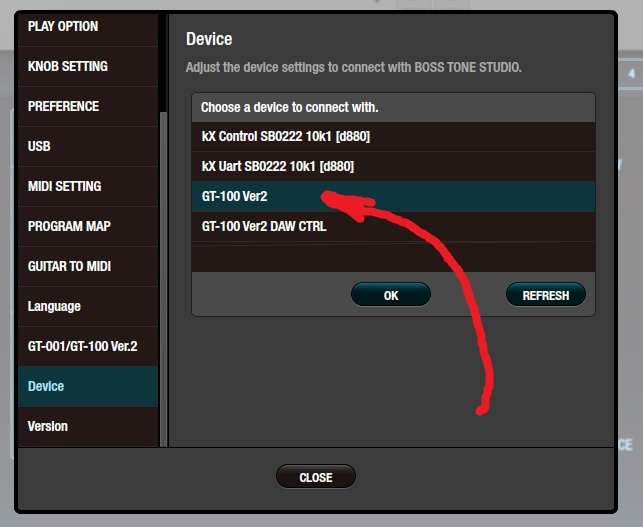
Task: Open the KNOB SETTING page
Action: tap(88, 66)
